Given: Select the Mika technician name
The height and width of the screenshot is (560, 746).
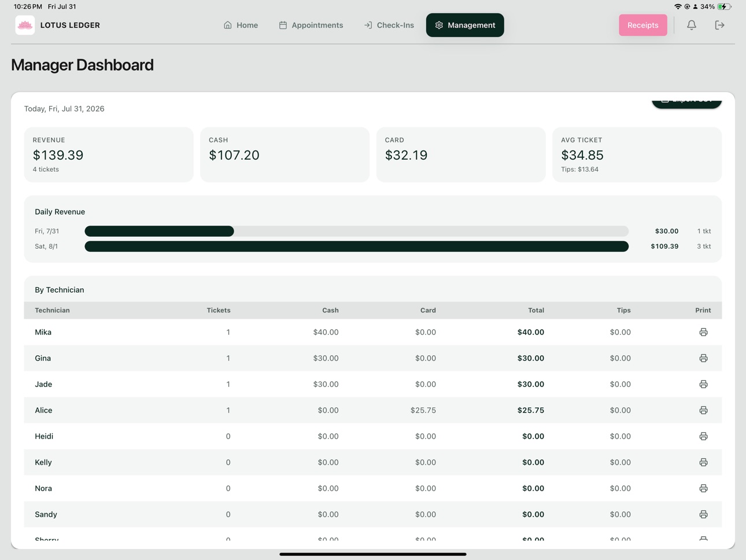Looking at the screenshot, I should click(x=43, y=332).
